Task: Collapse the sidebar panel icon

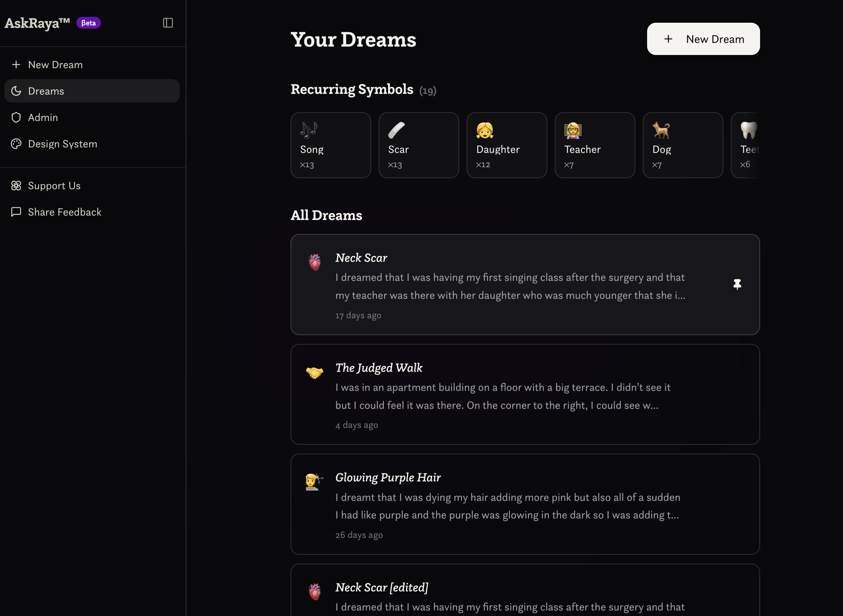Action: click(x=168, y=23)
